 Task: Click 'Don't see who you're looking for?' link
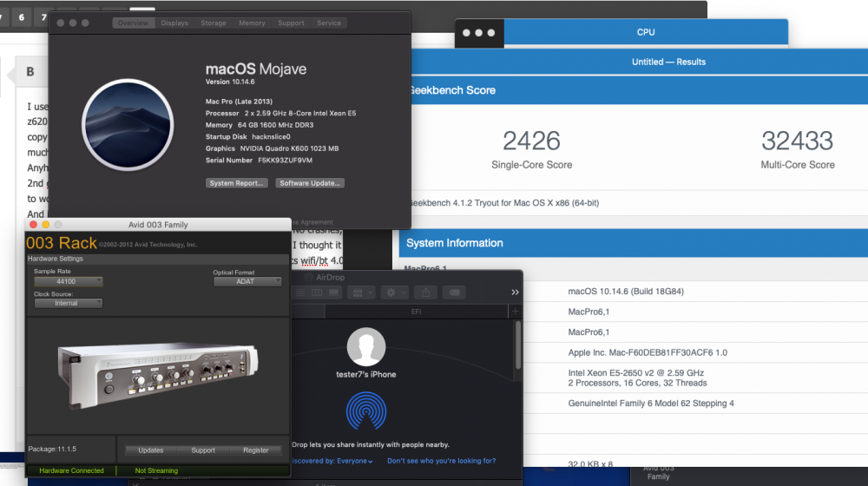point(441,461)
